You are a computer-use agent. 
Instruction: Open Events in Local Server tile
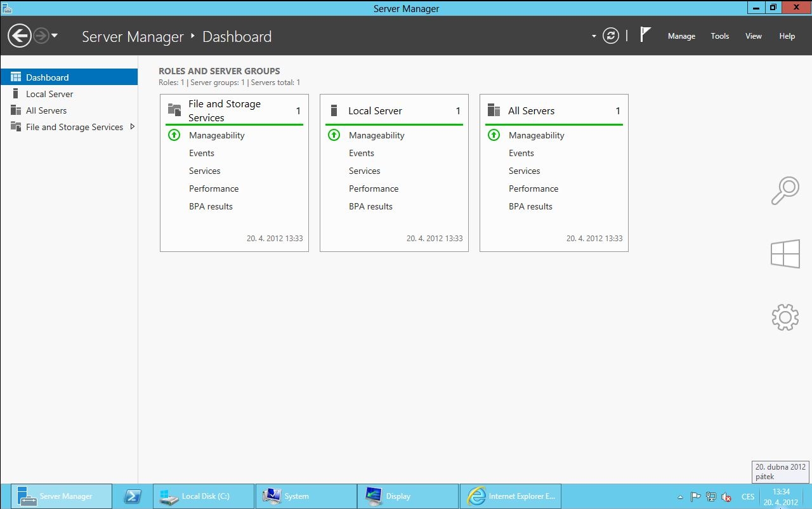362,153
